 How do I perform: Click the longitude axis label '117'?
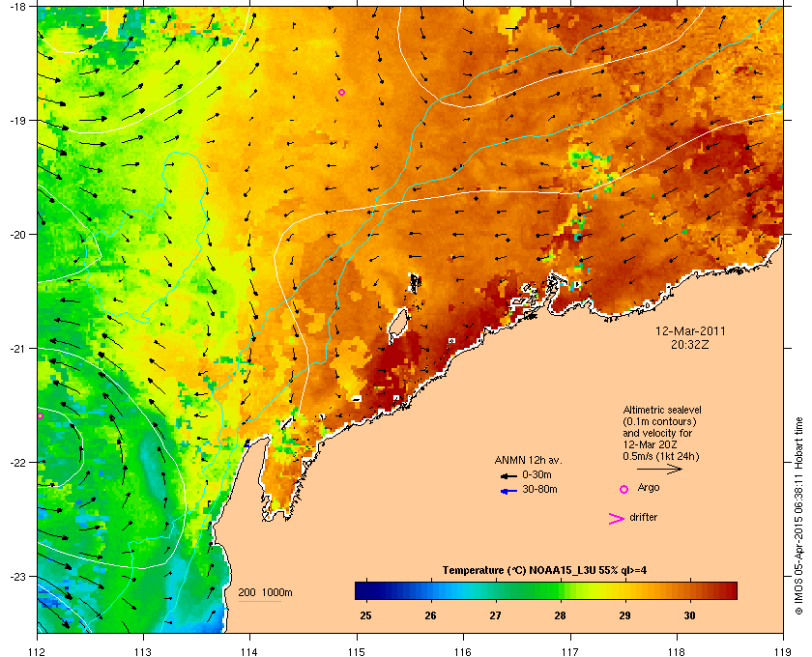pyautogui.click(x=570, y=652)
